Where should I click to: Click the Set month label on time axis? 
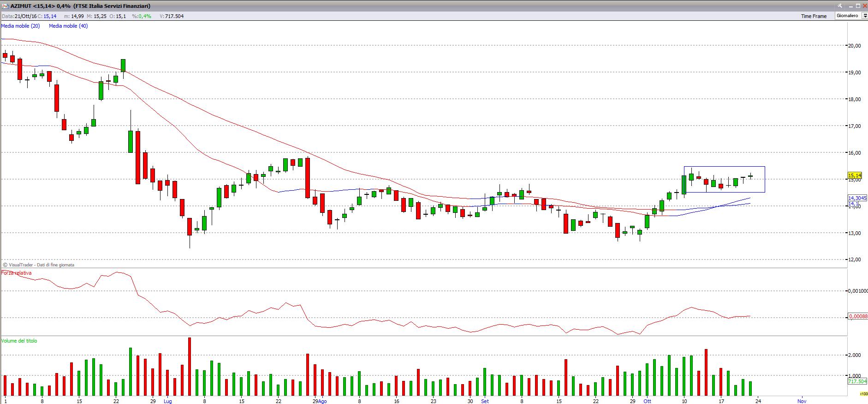(x=485, y=401)
